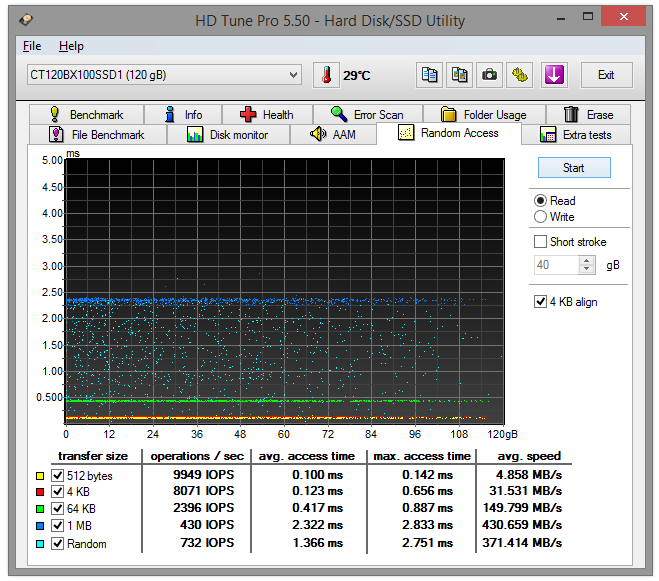Uncheck the 1 MB transfer size checkbox
Image resolution: width=659 pixels, height=581 pixels.
(x=58, y=526)
